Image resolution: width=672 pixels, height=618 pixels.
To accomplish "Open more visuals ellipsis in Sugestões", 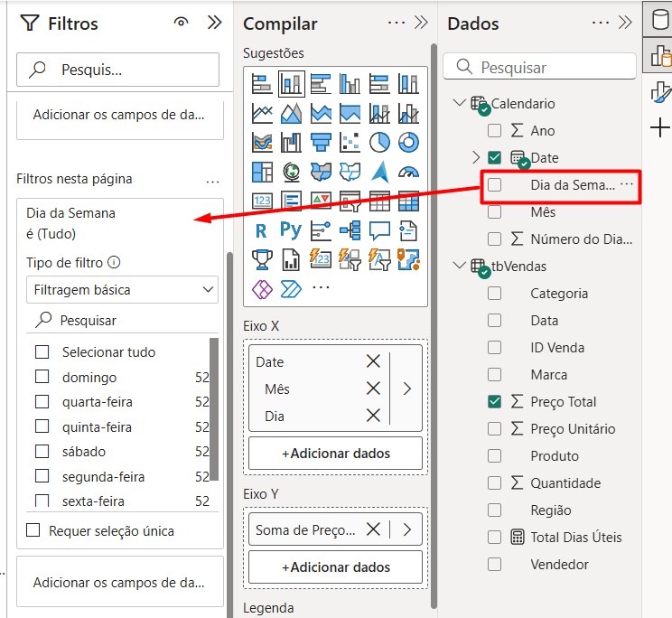I will pos(321,287).
